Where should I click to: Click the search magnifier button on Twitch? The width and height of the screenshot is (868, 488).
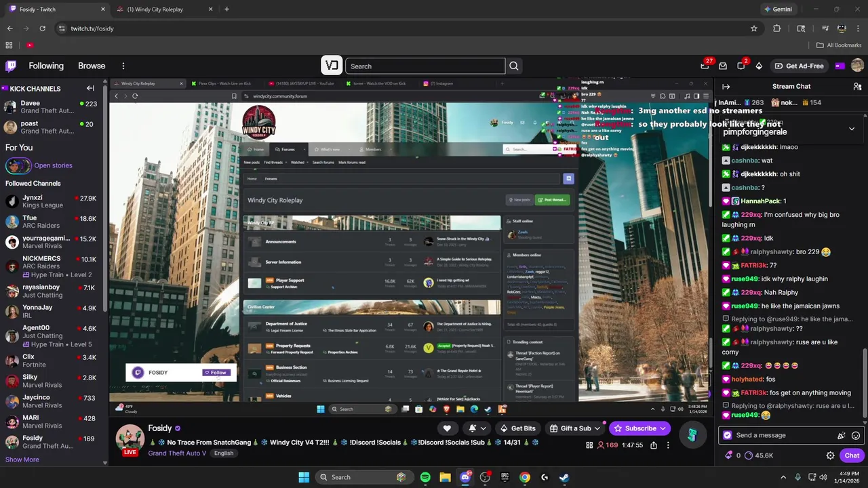(514, 66)
